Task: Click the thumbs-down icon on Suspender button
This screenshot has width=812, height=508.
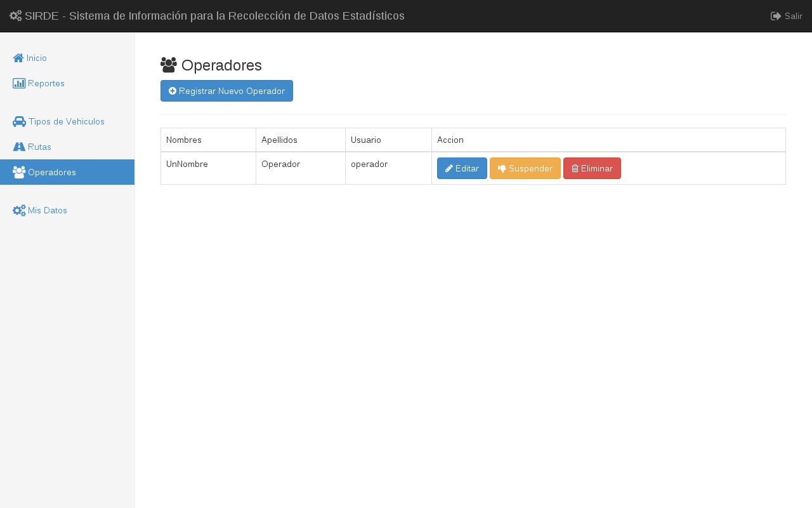Action: point(502,168)
